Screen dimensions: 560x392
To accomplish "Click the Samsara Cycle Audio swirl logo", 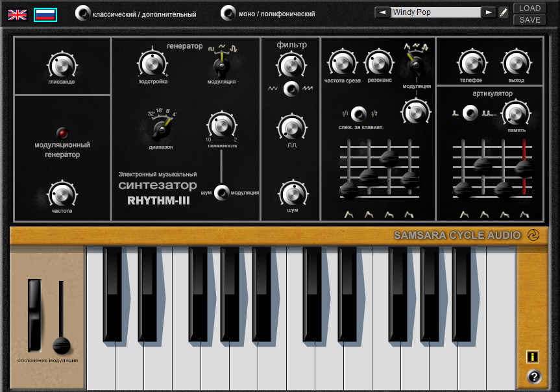I will pos(533,235).
